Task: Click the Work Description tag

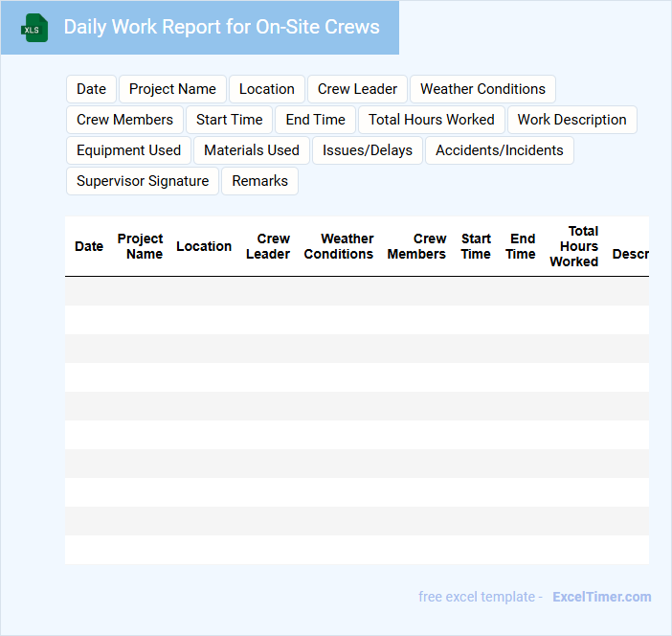Action: coord(571,120)
